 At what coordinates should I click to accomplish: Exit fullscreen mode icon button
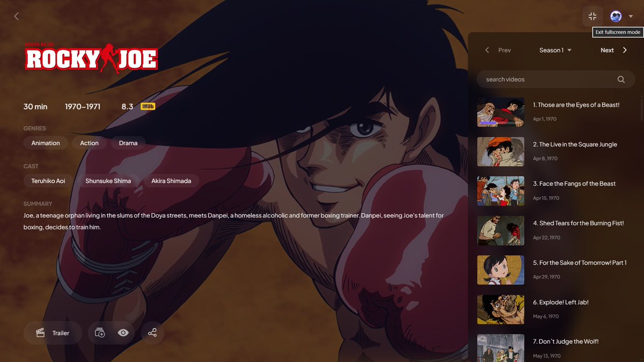pyautogui.click(x=592, y=16)
